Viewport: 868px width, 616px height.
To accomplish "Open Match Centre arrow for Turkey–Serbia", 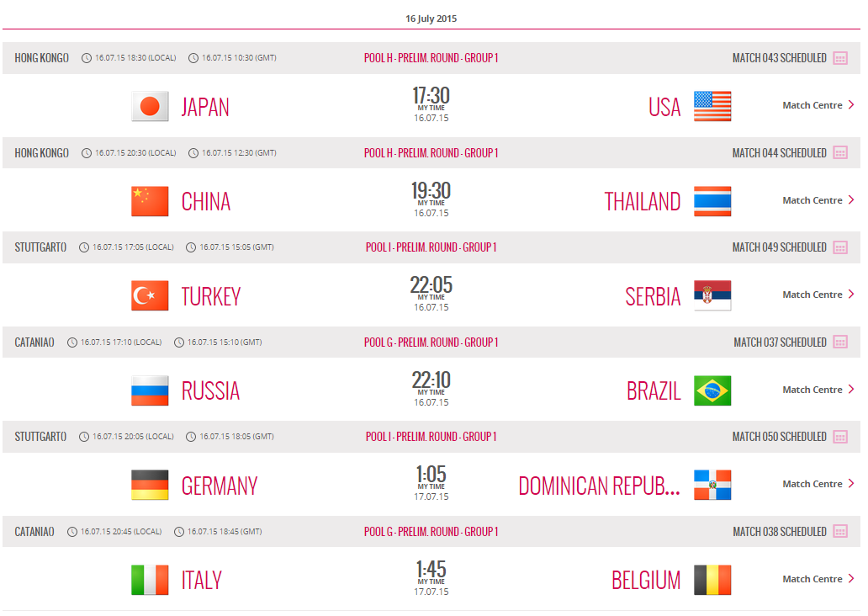I will point(851,295).
